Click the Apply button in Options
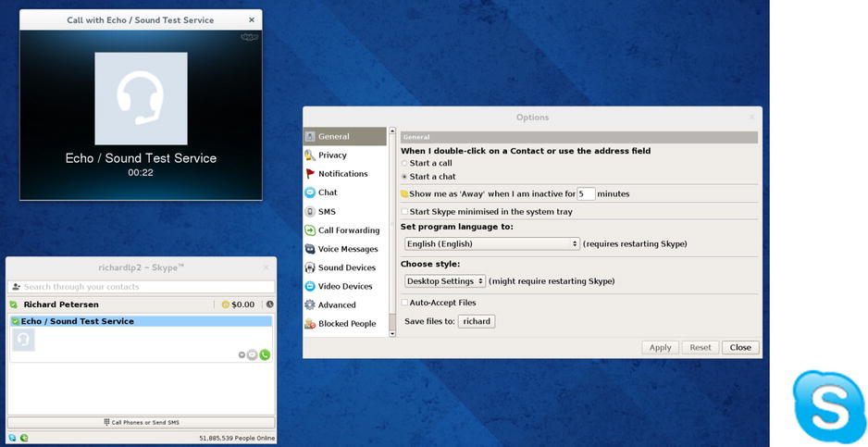 tap(661, 348)
